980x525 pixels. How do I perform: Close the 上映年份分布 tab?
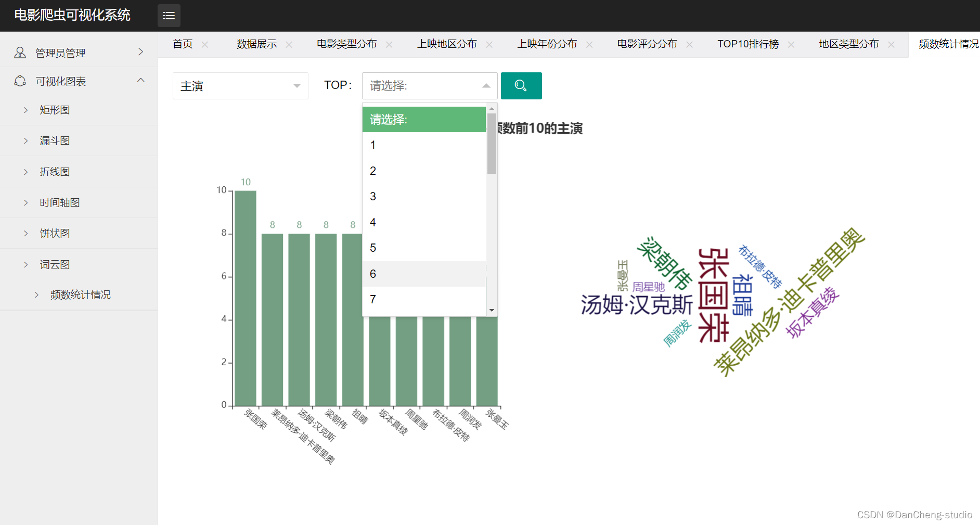[x=589, y=45]
